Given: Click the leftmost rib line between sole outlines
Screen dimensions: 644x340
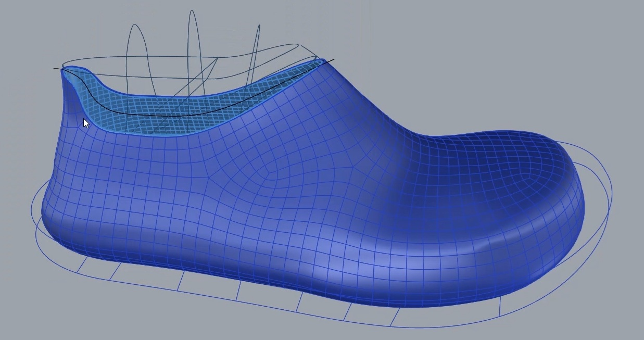Looking at the screenshot, I should (80, 266).
